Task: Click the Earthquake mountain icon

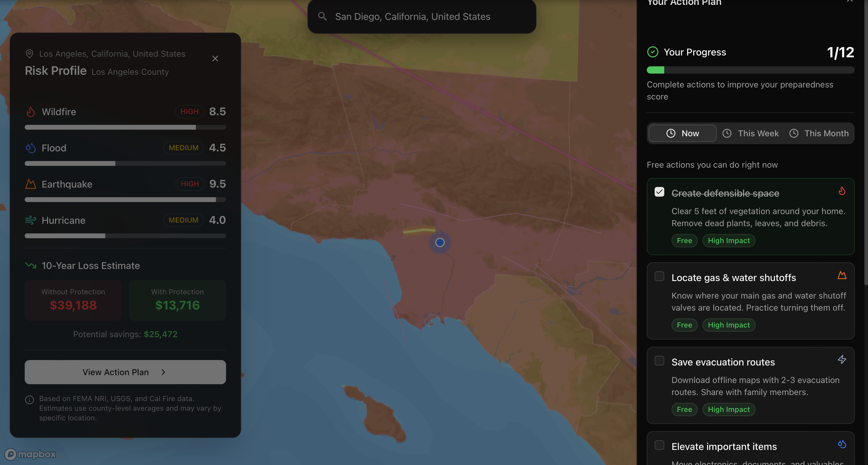Action: pyautogui.click(x=31, y=184)
